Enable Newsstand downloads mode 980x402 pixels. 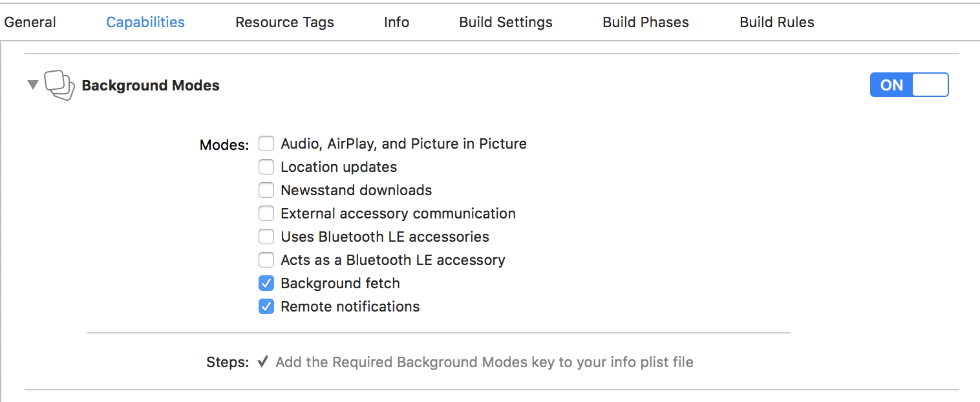pos(266,190)
